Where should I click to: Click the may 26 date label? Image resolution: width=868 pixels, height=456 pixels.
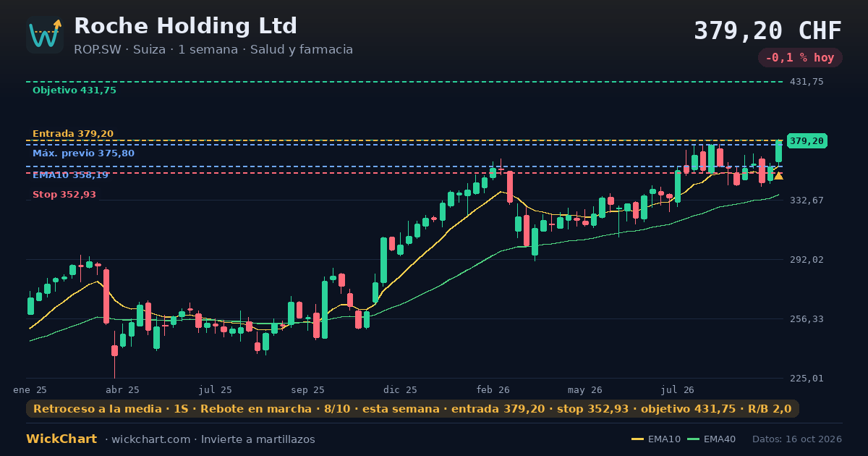pos(586,389)
